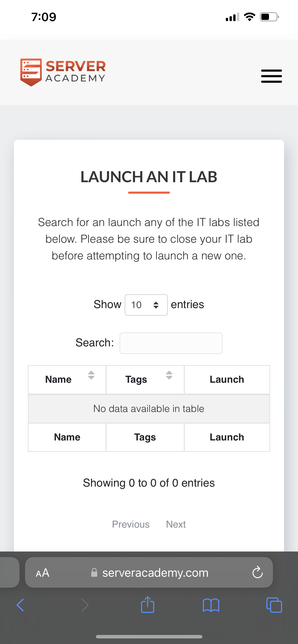Open the hamburger navigation menu
The width and height of the screenshot is (298, 644).
(271, 76)
